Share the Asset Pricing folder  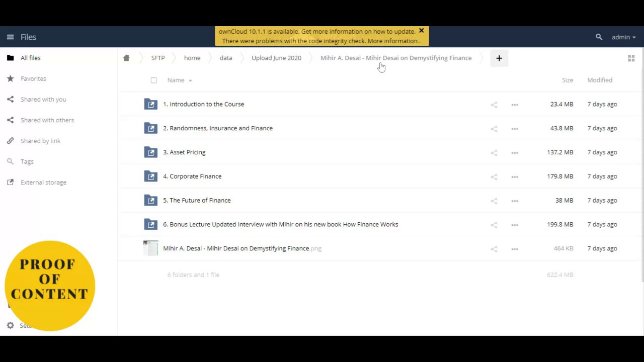click(494, 153)
